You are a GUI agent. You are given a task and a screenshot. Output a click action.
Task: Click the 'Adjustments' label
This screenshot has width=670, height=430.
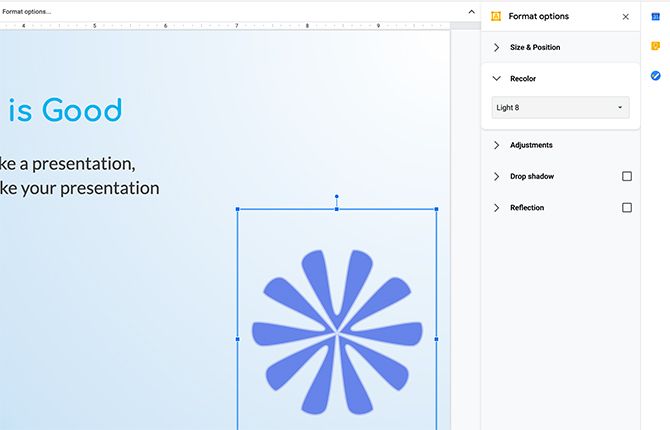[x=531, y=145]
